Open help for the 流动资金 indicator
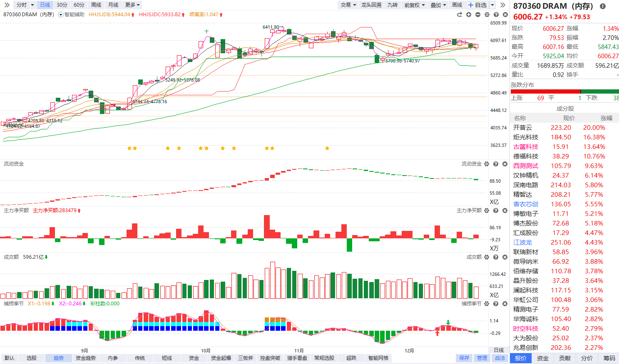Image resolution: width=619 pixels, height=364 pixels. pyautogui.click(x=496, y=164)
